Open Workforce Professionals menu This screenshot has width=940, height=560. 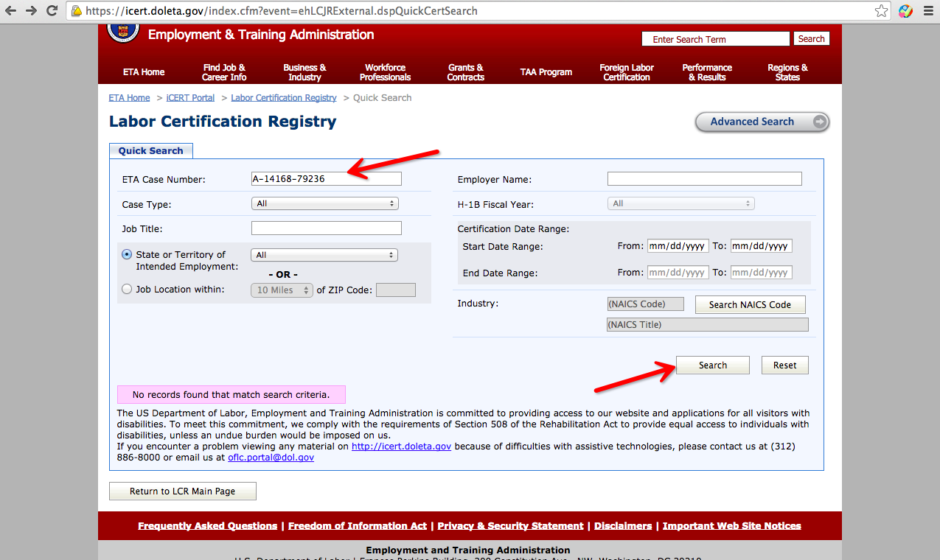[x=386, y=72]
